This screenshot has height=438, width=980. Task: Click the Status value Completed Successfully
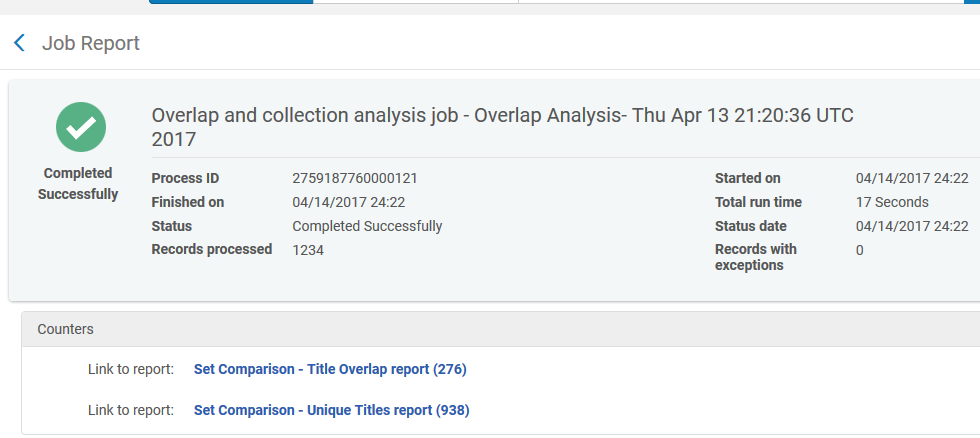[367, 226]
